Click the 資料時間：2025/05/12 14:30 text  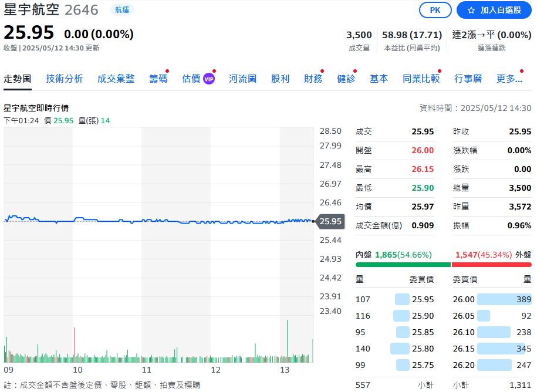coord(475,108)
